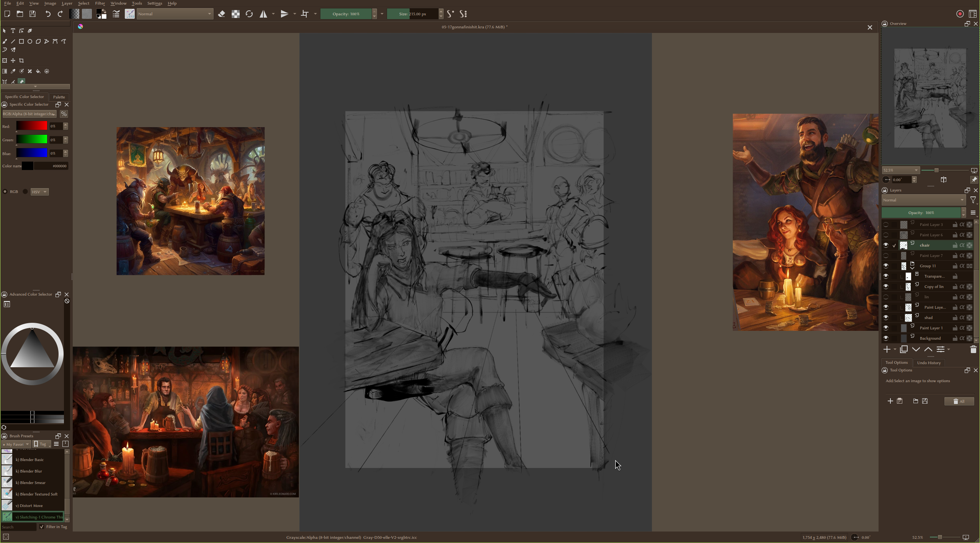This screenshot has height=543, width=980.
Task: Select the Color Sampler eyedropper tool
Action: click(x=13, y=71)
